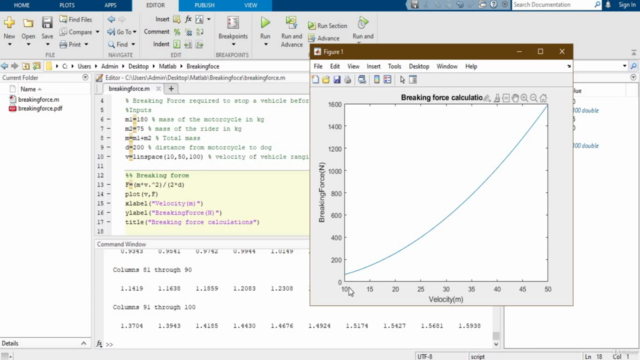Click the Find Files button
This screenshot has height=360, width=640.
pos(76,19)
